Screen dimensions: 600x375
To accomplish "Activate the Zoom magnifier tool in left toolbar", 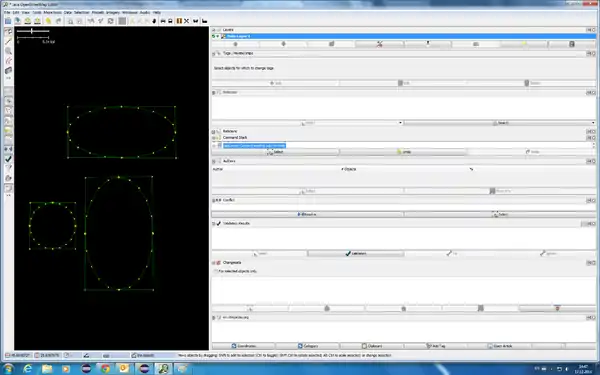I will tap(8, 51).
